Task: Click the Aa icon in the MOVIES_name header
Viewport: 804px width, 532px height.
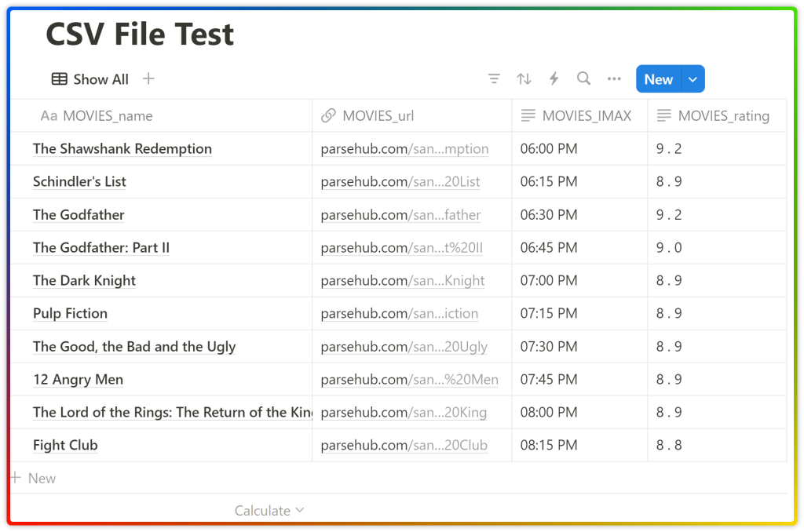Action: [x=49, y=116]
